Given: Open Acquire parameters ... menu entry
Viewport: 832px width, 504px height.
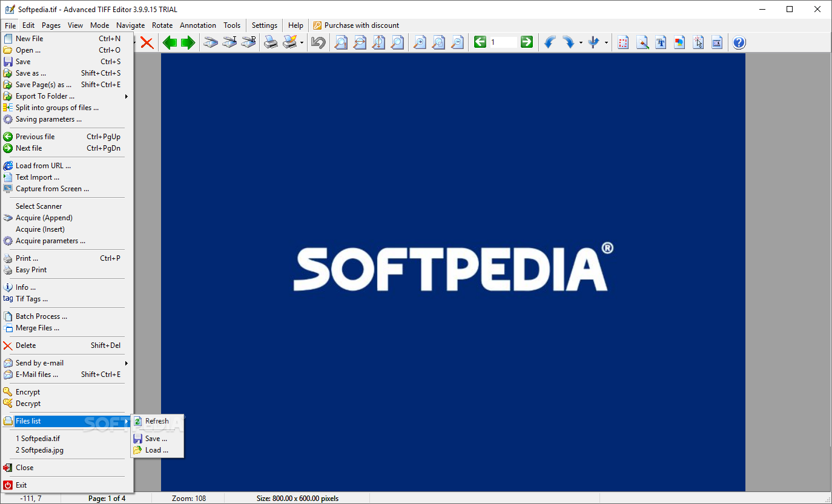Looking at the screenshot, I should click(x=67, y=241).
